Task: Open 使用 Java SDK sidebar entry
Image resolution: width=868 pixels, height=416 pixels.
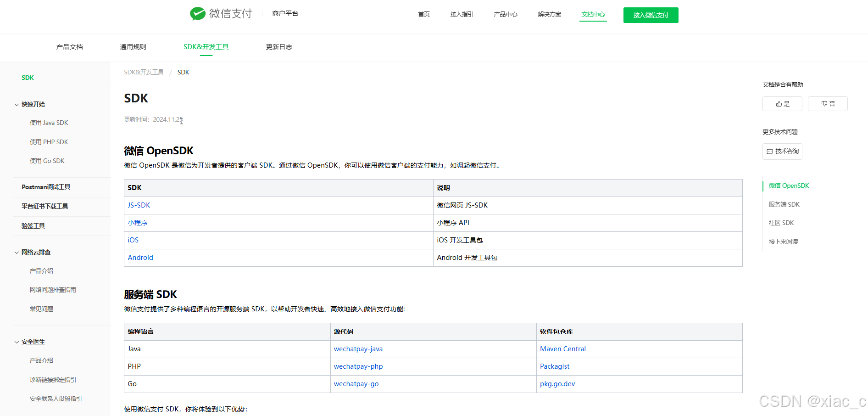Action: click(x=49, y=123)
